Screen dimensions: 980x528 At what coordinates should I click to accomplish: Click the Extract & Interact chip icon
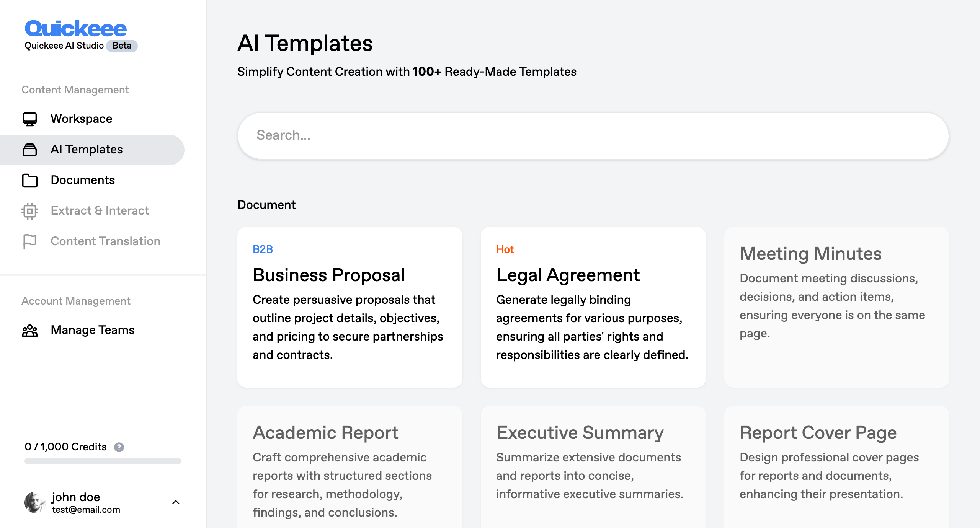point(30,211)
